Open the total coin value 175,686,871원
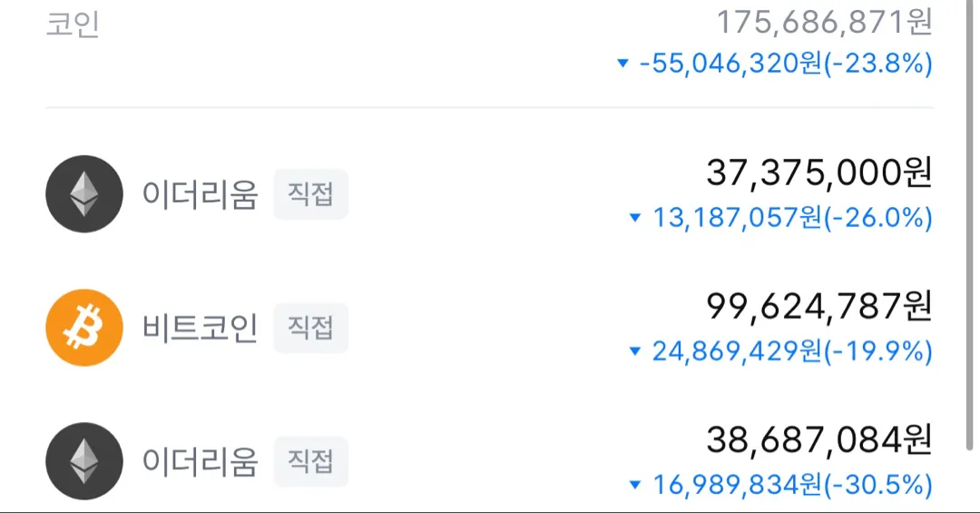Viewport: 980px width, 513px height. click(824, 22)
